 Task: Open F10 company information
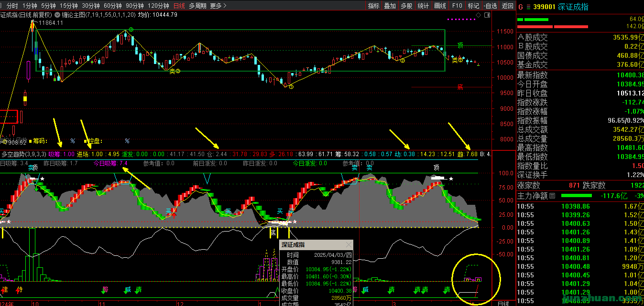pos(457,6)
